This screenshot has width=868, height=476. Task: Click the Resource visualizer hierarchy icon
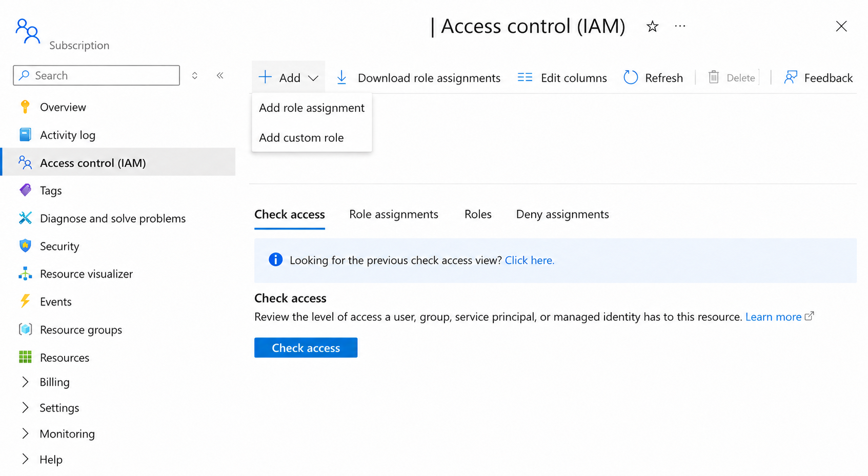(25, 274)
